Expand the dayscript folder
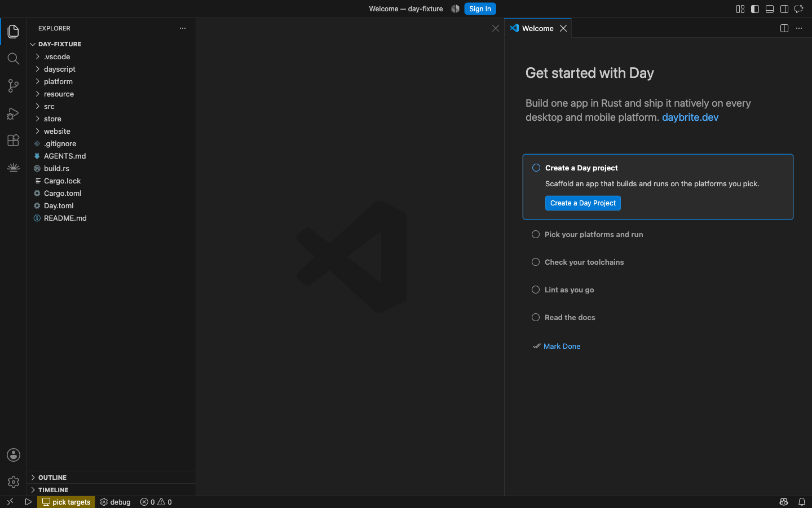The height and width of the screenshot is (508, 812). click(x=111, y=69)
